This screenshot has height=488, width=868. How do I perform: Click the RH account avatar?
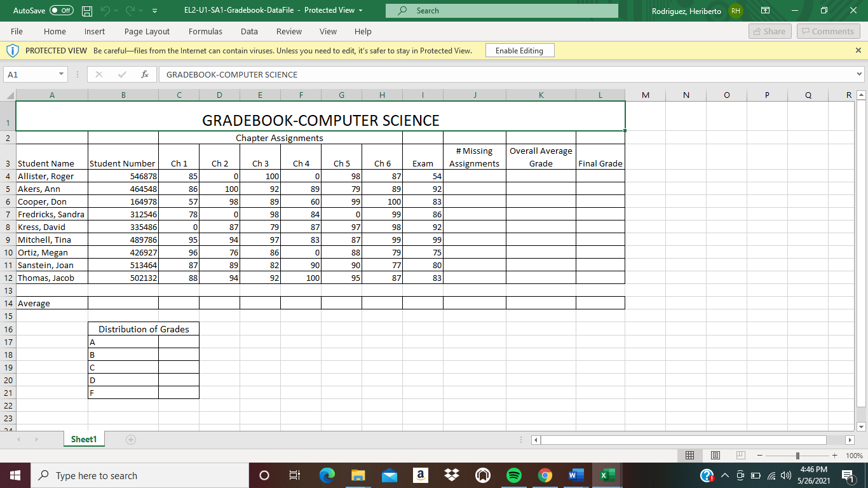(x=735, y=11)
